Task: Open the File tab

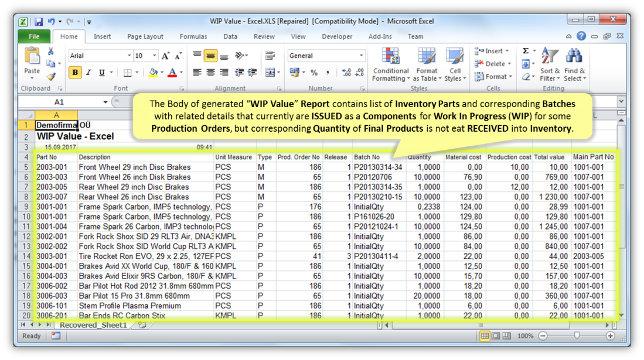Action: tap(34, 36)
